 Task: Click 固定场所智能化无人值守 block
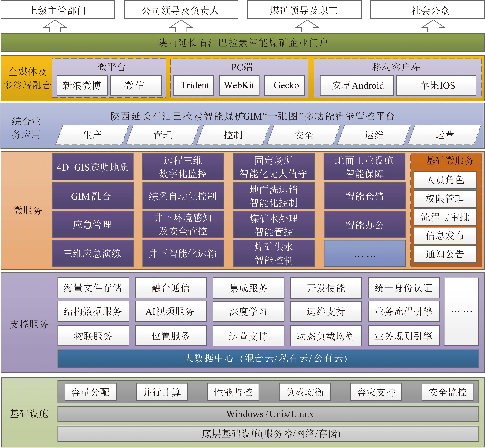pyautogui.click(x=274, y=167)
